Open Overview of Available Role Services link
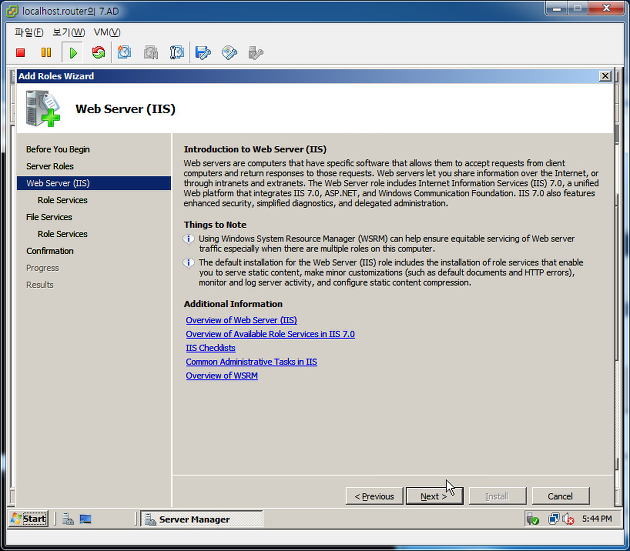Viewport: 630px width, 551px height. point(270,334)
